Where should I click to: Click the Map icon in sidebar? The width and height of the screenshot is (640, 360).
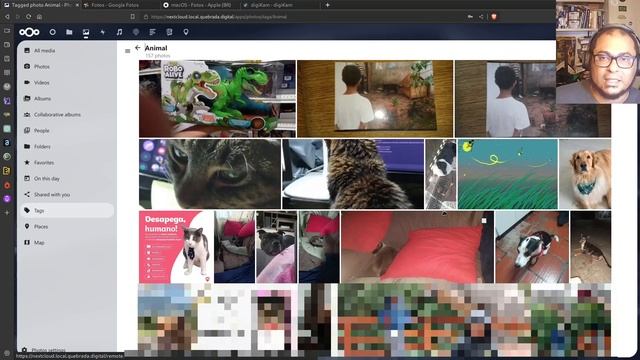point(27,242)
